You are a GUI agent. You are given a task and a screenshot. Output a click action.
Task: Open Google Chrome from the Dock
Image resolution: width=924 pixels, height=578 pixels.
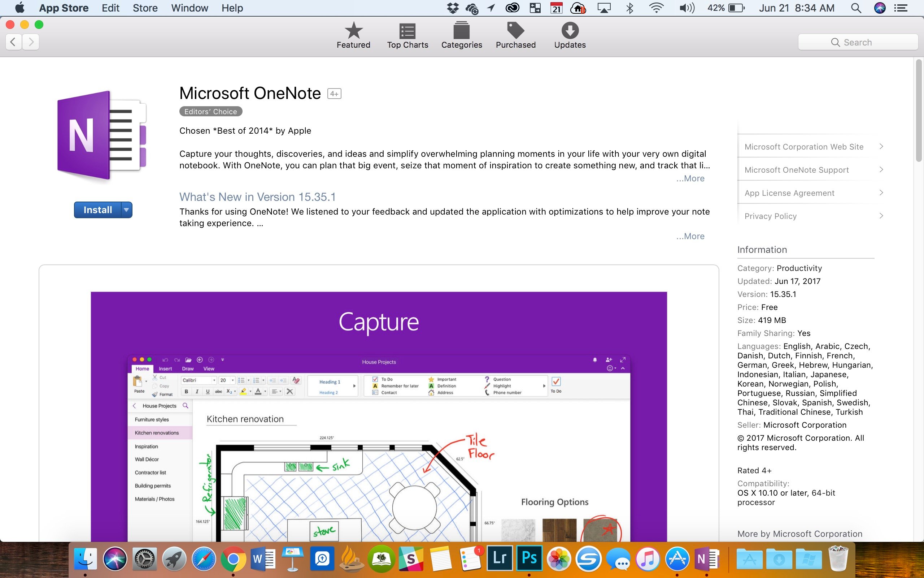pyautogui.click(x=233, y=559)
